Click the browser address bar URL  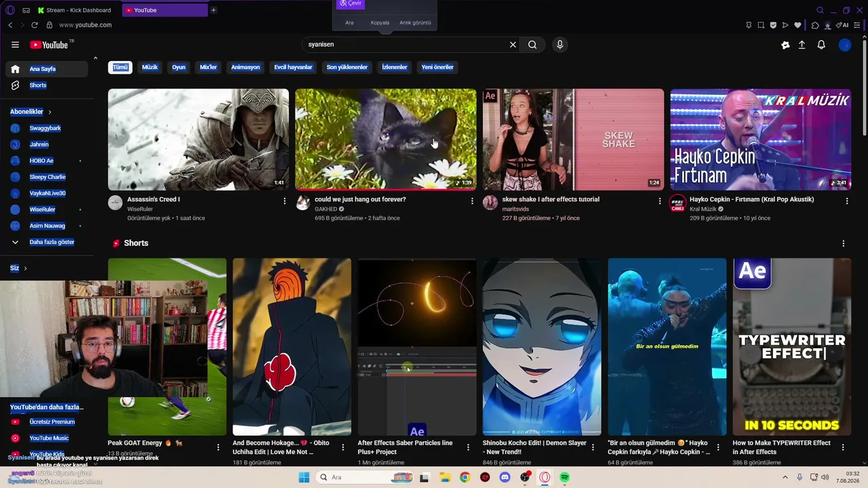click(x=85, y=25)
